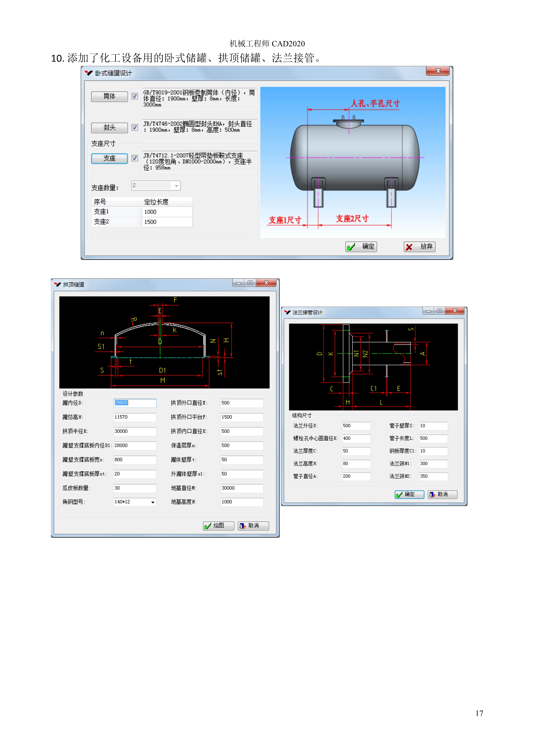Click the 绘图 checkmark button
This screenshot has width=534, height=756.
pyautogui.click(x=219, y=525)
